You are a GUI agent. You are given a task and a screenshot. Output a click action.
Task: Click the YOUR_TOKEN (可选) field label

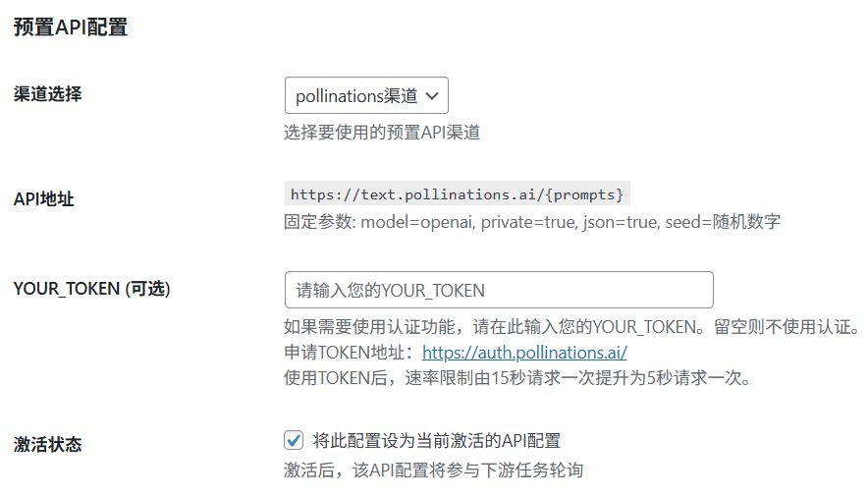coord(92,288)
